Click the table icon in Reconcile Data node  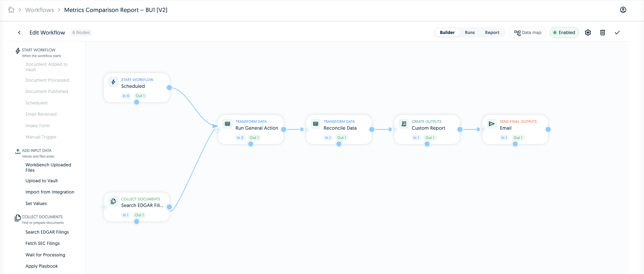[x=316, y=124]
